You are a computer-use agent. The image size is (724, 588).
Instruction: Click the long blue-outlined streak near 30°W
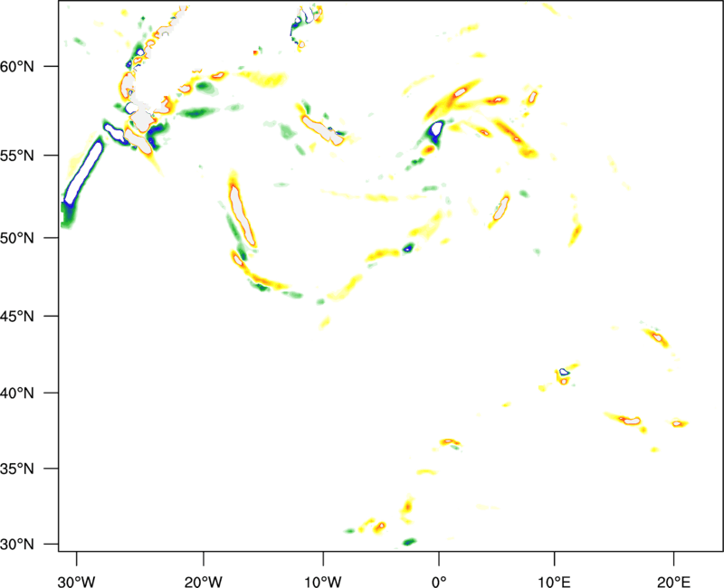[x=84, y=173]
